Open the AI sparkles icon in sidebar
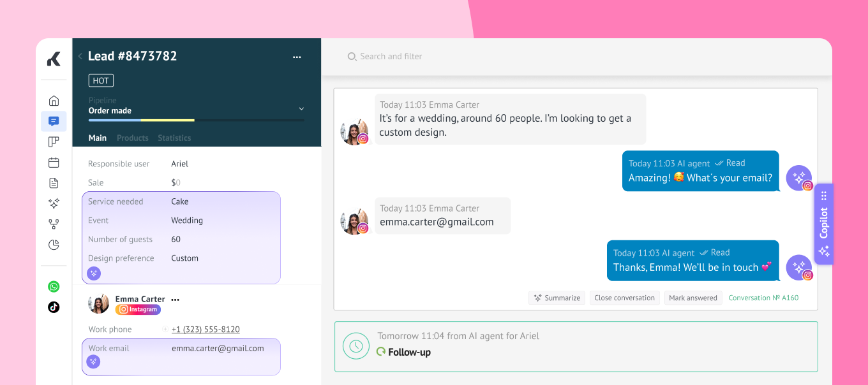This screenshot has height=385, width=868. 54,204
